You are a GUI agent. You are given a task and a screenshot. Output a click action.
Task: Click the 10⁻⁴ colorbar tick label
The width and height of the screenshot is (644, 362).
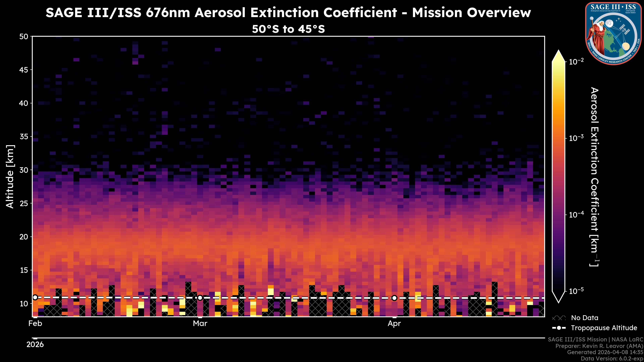[576, 215]
